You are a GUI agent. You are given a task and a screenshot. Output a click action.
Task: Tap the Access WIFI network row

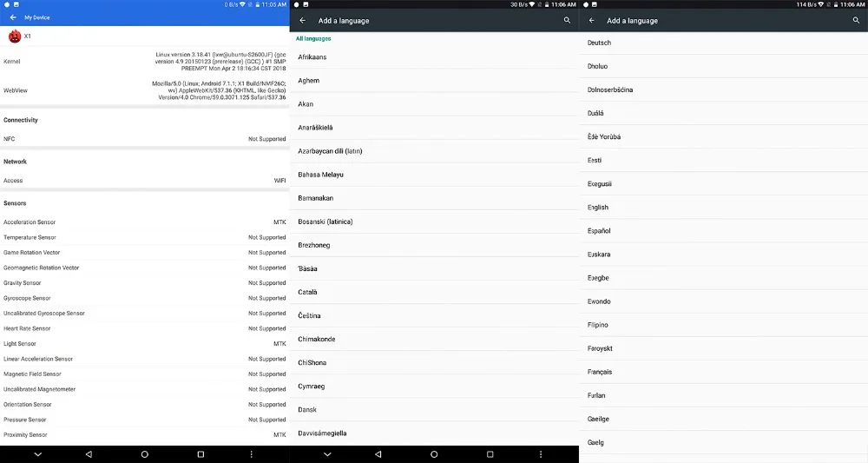[x=144, y=181]
